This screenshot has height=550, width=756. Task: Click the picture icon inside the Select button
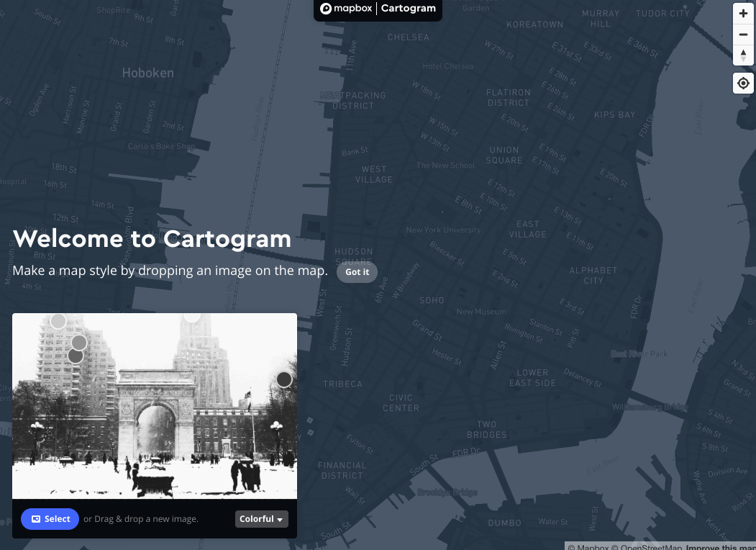pyautogui.click(x=36, y=518)
